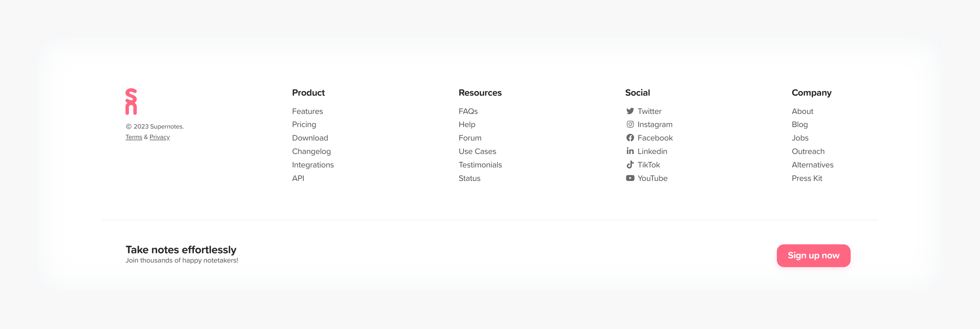
Task: Open the Terms link
Action: click(134, 137)
